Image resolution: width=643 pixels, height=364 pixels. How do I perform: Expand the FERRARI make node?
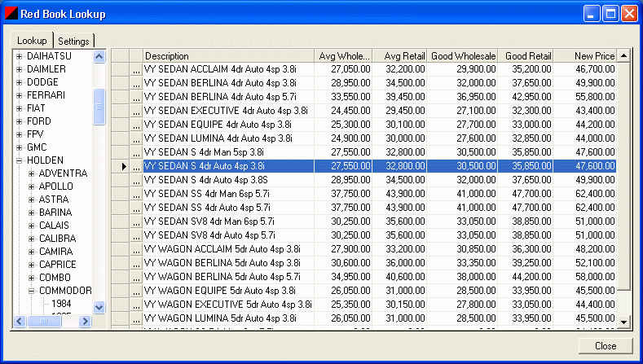tap(20, 95)
